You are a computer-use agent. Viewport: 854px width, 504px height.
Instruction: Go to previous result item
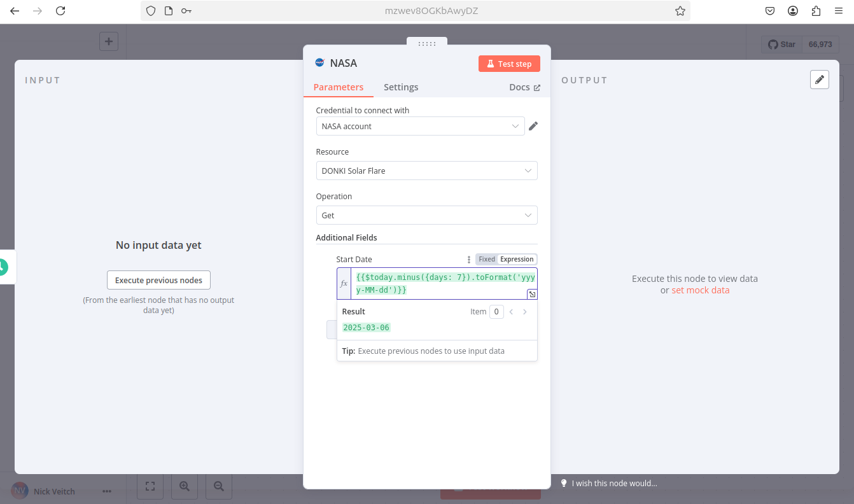(x=511, y=312)
